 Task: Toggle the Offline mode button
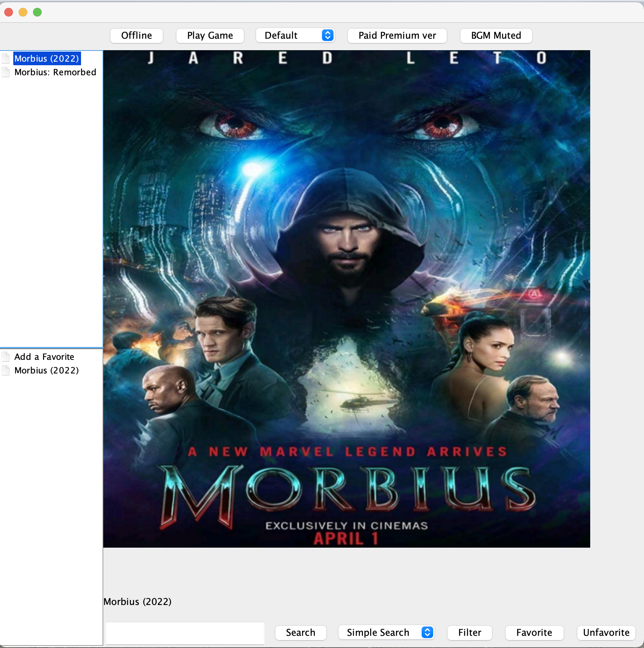pyautogui.click(x=136, y=35)
